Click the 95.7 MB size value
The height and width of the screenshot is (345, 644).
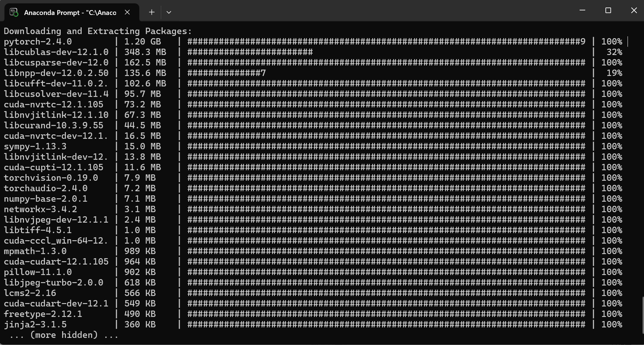click(143, 94)
